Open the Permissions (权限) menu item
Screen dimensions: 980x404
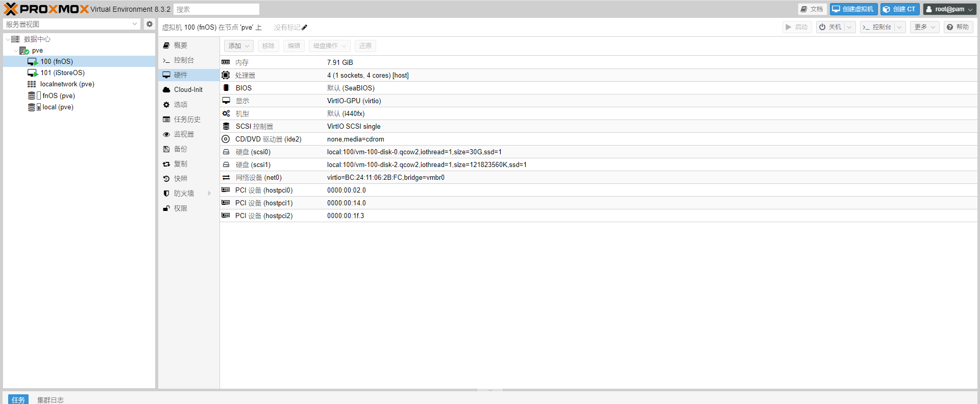point(189,208)
